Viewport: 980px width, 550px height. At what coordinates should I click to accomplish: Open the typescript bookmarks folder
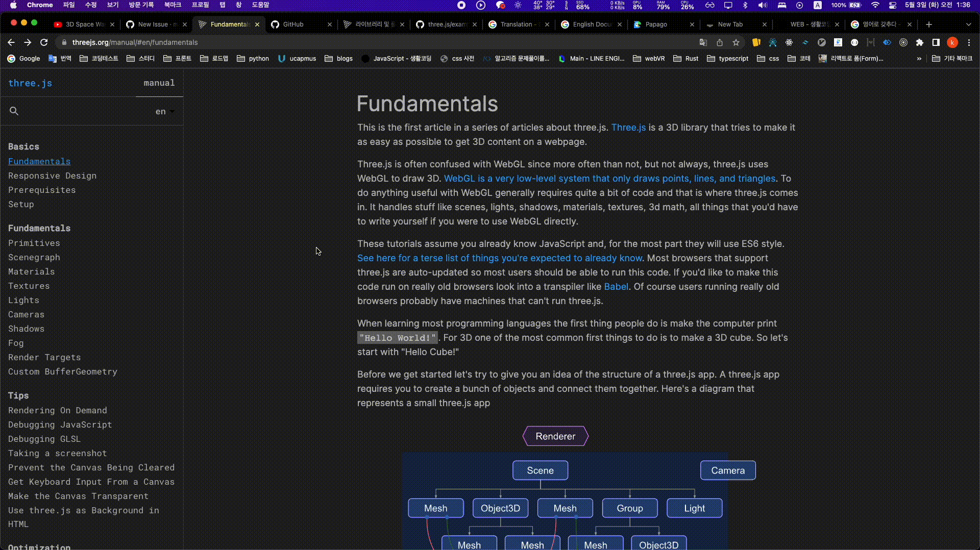click(728, 59)
